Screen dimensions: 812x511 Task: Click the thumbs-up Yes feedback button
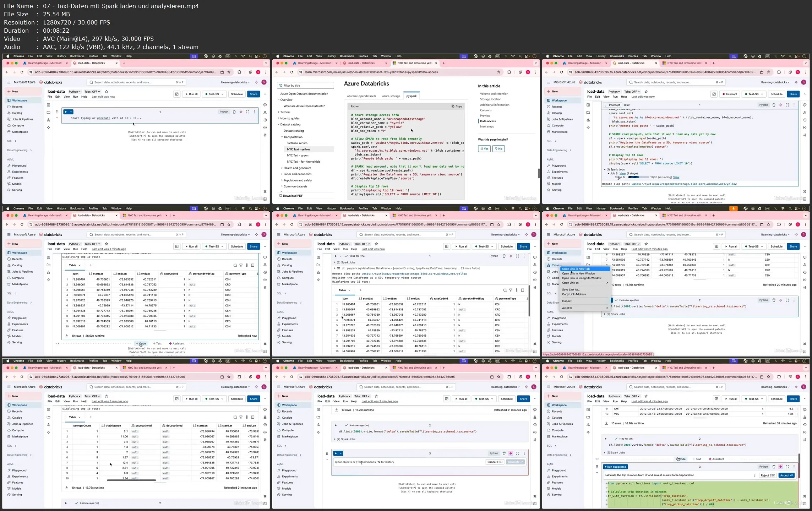484,149
